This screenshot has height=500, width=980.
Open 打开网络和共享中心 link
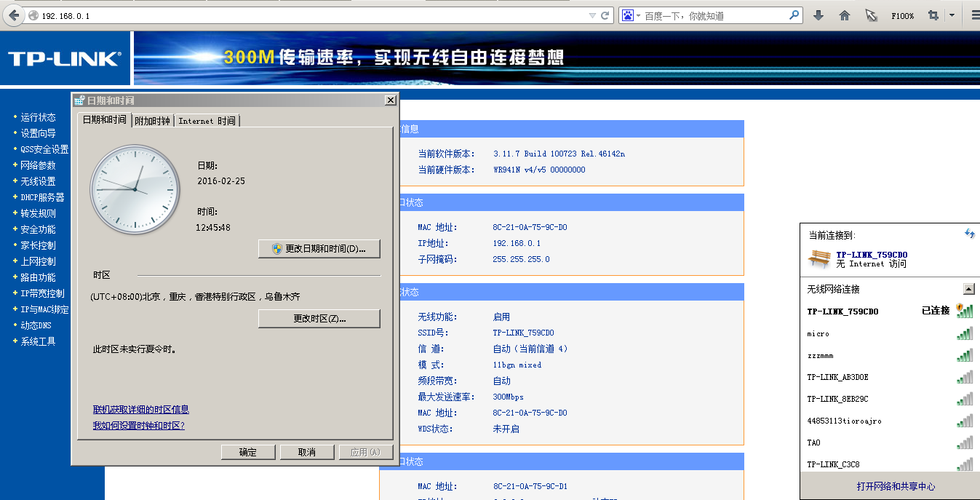[896, 486]
